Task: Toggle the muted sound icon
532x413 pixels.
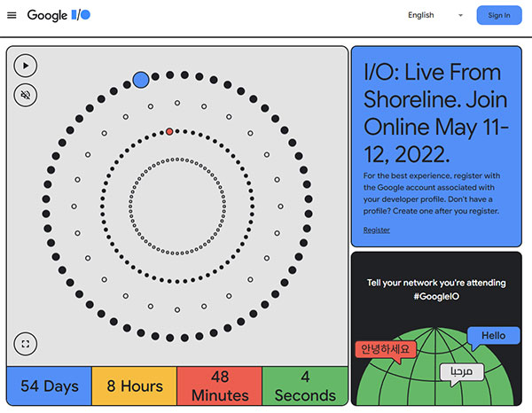Action: pos(26,95)
